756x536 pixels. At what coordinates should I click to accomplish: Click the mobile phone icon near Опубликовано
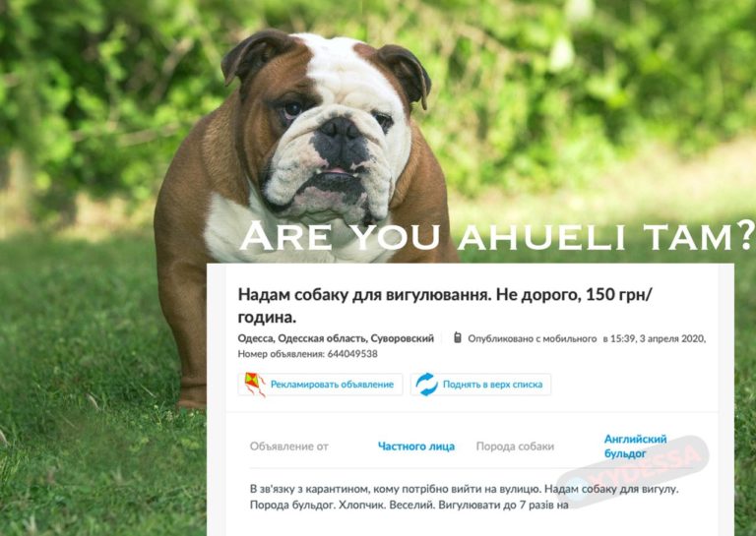pyautogui.click(x=458, y=337)
